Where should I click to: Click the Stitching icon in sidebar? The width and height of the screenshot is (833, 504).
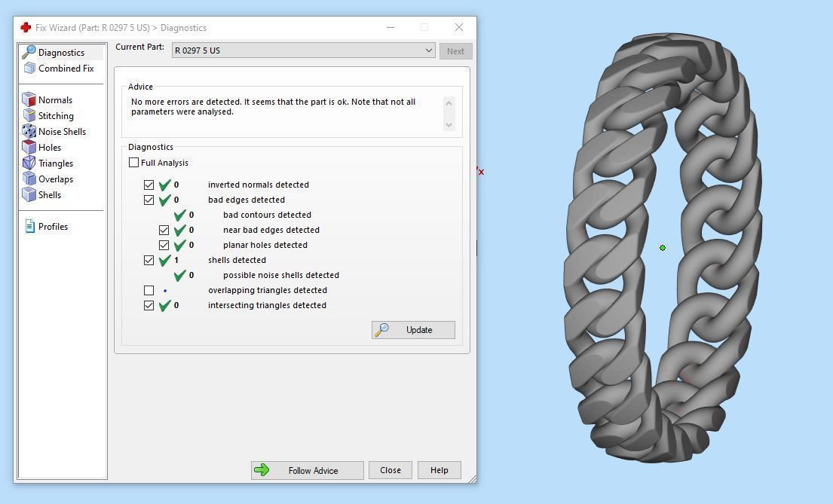(29, 116)
